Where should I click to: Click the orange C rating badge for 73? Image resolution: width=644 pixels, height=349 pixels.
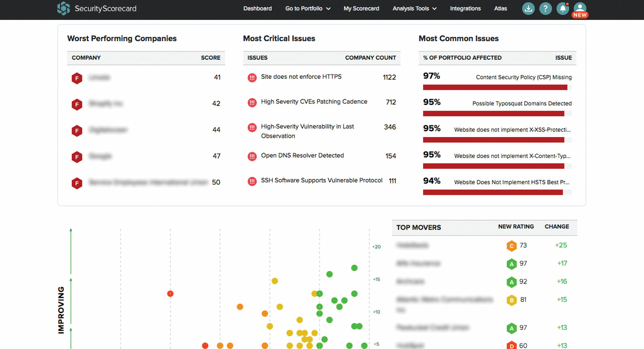tap(511, 246)
